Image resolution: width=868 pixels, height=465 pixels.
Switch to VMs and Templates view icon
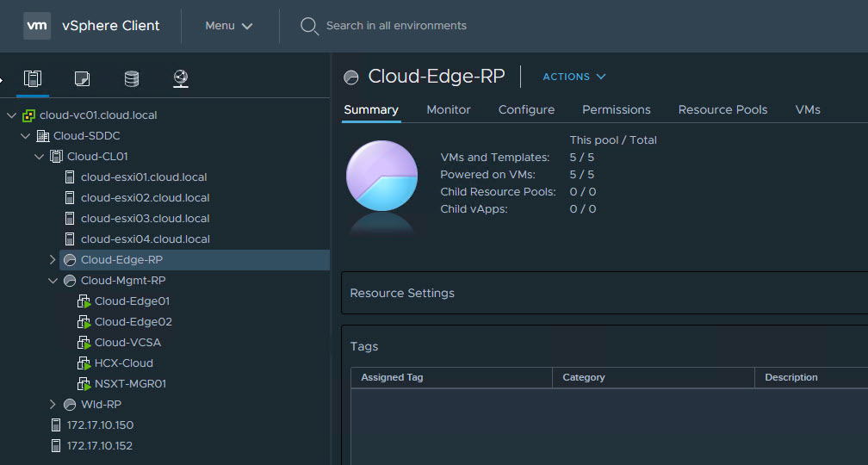pos(82,79)
